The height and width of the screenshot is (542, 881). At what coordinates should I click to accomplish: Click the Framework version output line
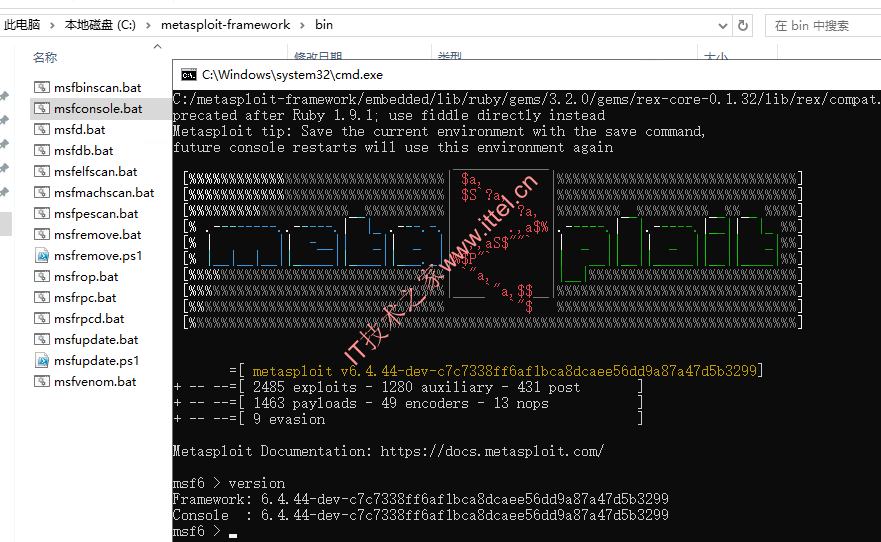pos(420,499)
